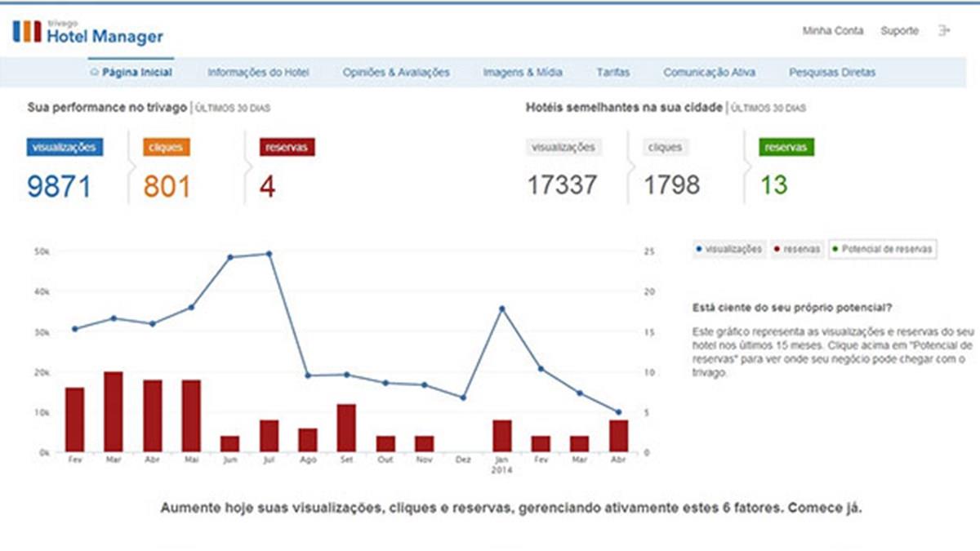Click the red Mar bar in chart

tap(113, 412)
